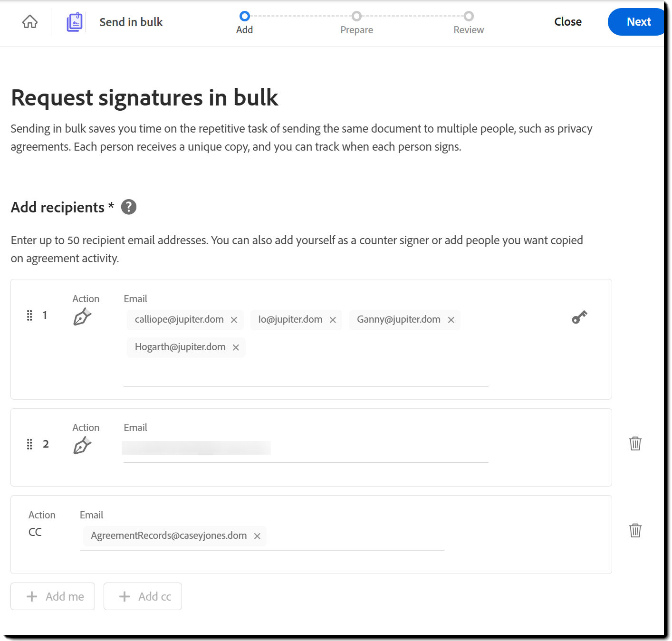Click the Add cc button
This screenshot has width=672, height=641.
143,596
